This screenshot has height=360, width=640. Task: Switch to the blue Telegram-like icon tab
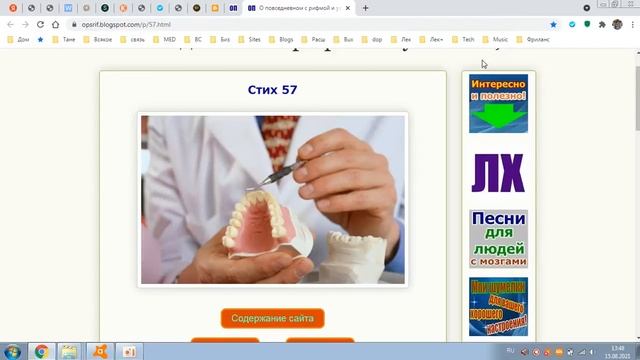(160, 8)
